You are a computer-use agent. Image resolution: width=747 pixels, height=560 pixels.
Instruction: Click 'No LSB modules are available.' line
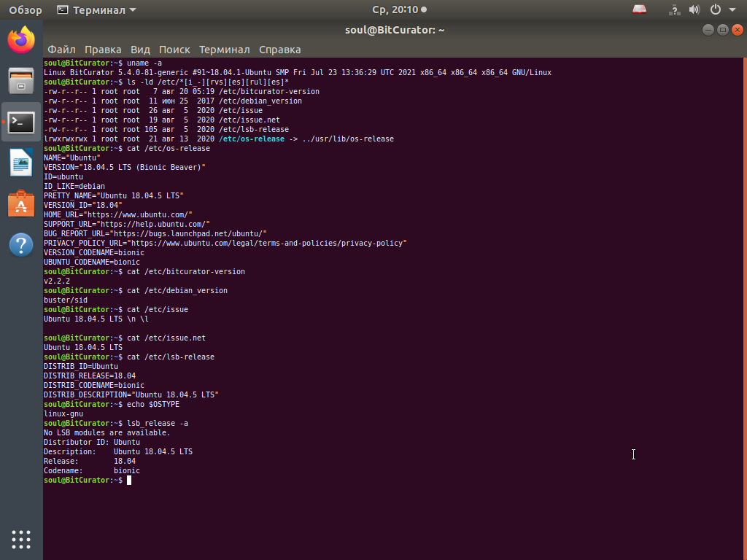107,433
